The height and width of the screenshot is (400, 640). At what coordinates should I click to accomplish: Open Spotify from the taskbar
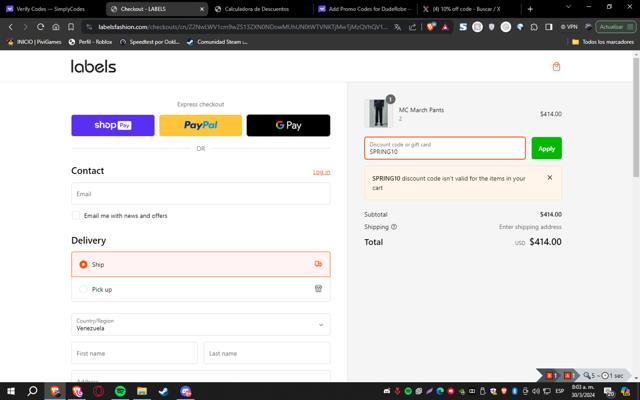coord(120,391)
